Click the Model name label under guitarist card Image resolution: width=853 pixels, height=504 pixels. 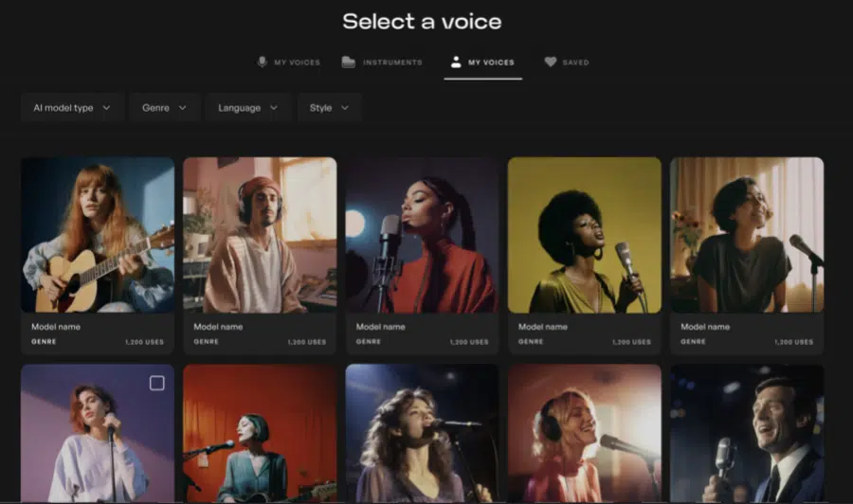point(56,327)
